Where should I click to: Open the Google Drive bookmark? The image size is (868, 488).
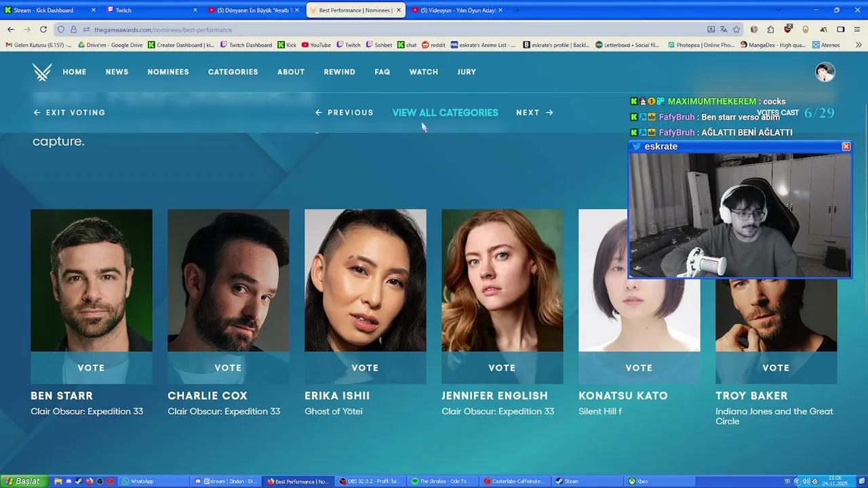[111, 45]
